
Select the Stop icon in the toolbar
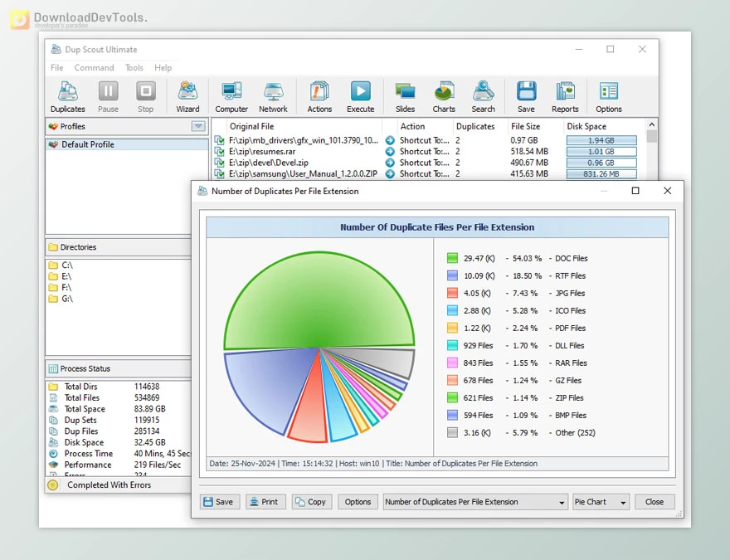click(145, 94)
